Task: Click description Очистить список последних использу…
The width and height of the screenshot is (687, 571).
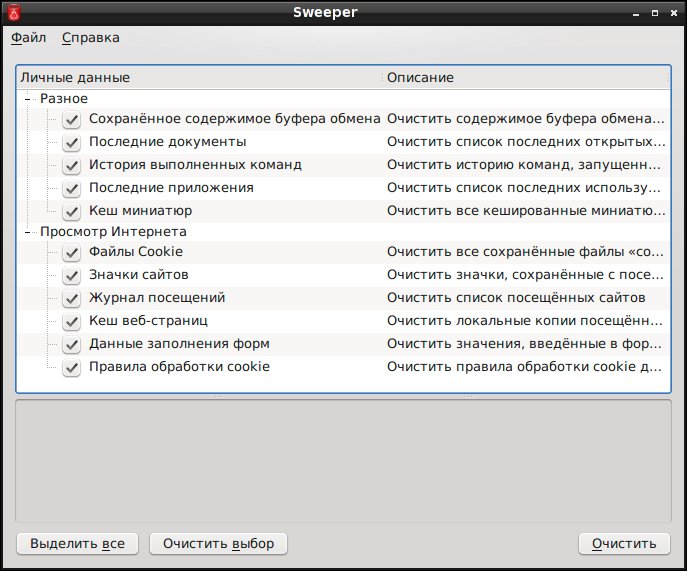Action: pyautogui.click(x=524, y=188)
